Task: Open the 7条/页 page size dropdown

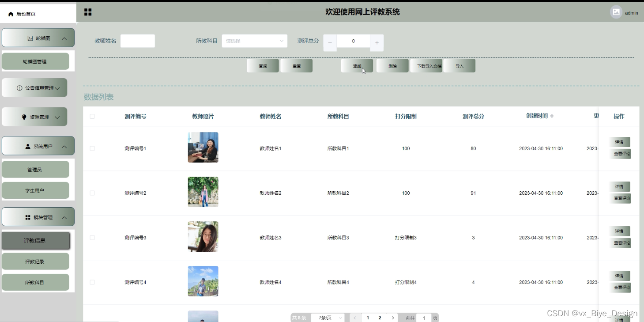Action: point(328,318)
